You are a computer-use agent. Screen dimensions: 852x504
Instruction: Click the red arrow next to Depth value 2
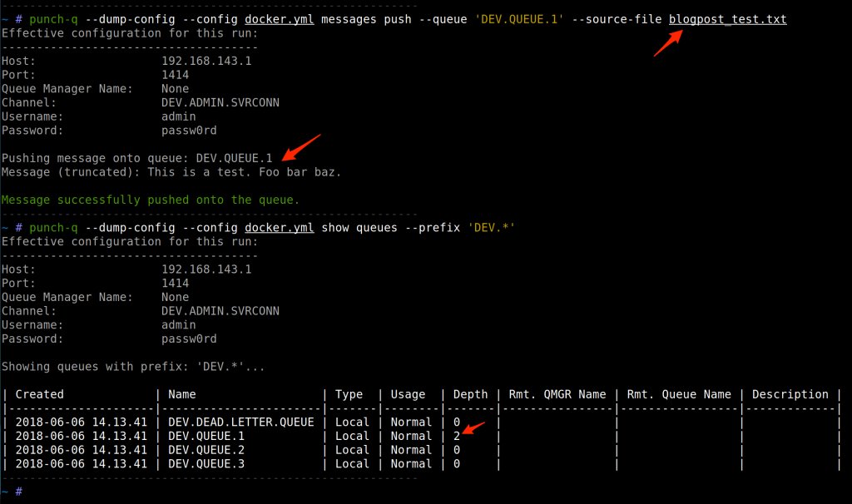click(474, 428)
